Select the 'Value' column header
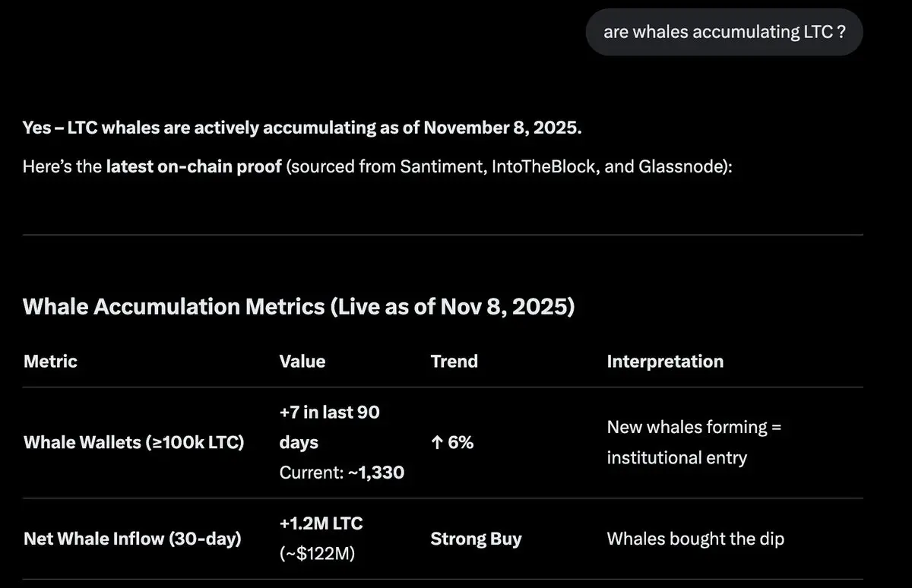Screen dimensions: 912x588 click(302, 362)
